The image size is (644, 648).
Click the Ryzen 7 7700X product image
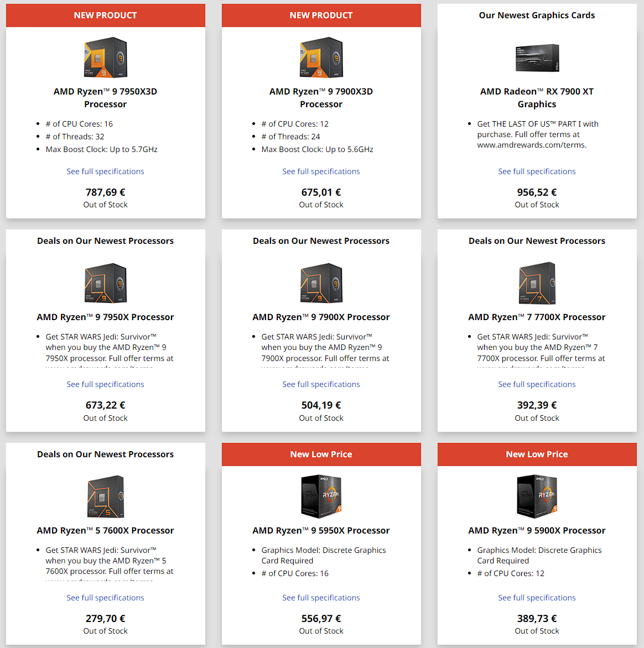click(537, 283)
